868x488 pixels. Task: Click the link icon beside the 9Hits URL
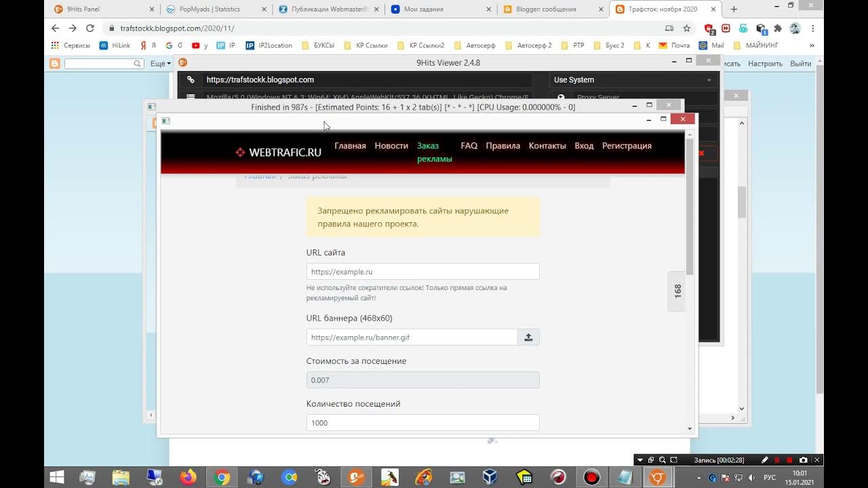(x=191, y=79)
